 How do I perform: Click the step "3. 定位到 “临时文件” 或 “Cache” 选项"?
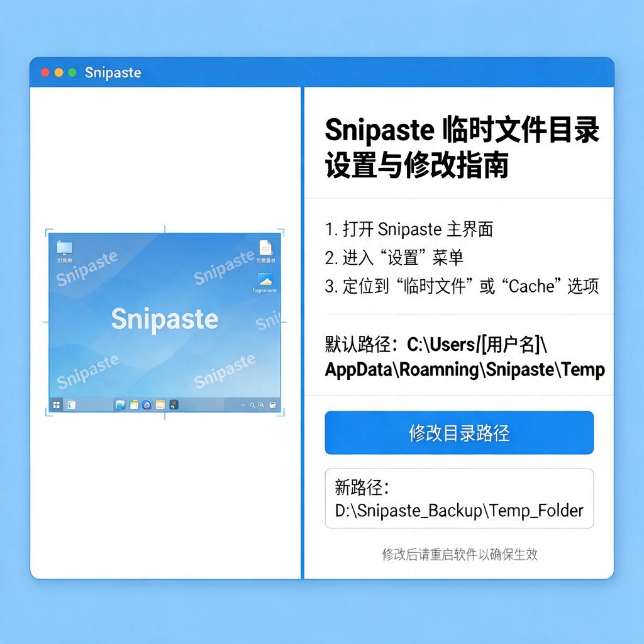pyautogui.click(x=462, y=286)
